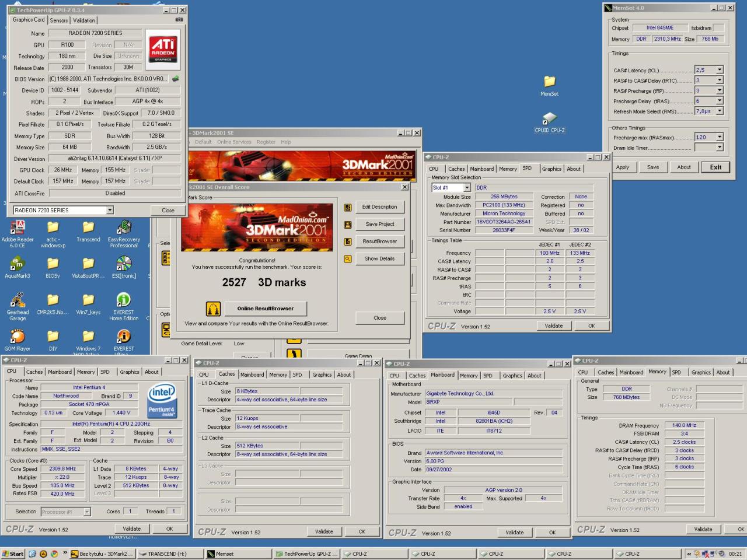Click Apply in MemSet
This screenshot has width=747, height=560.
623,167
